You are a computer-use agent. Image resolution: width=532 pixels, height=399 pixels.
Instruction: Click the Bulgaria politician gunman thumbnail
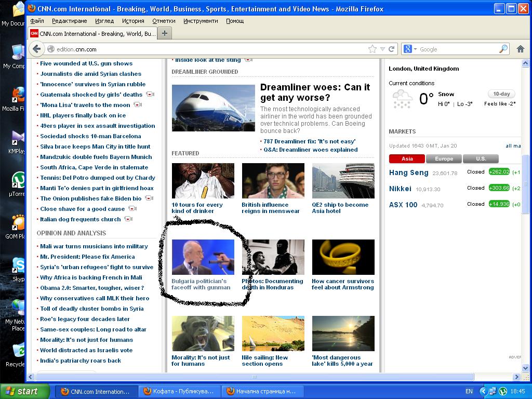tap(203, 257)
